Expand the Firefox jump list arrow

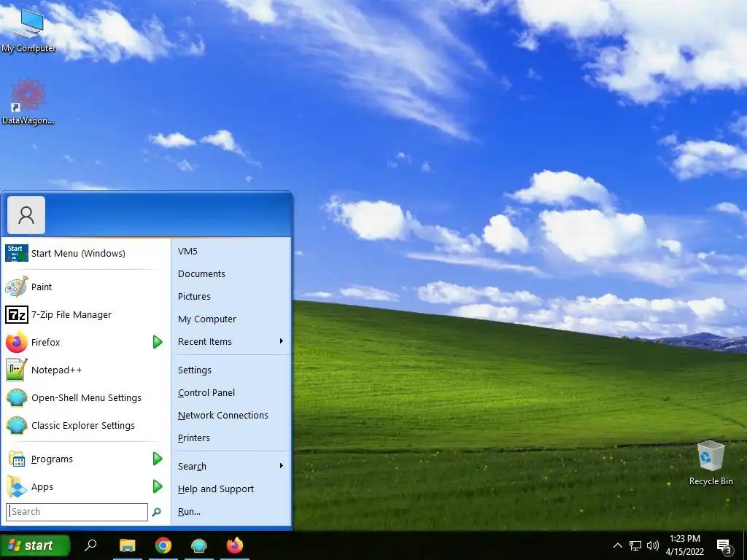click(158, 342)
